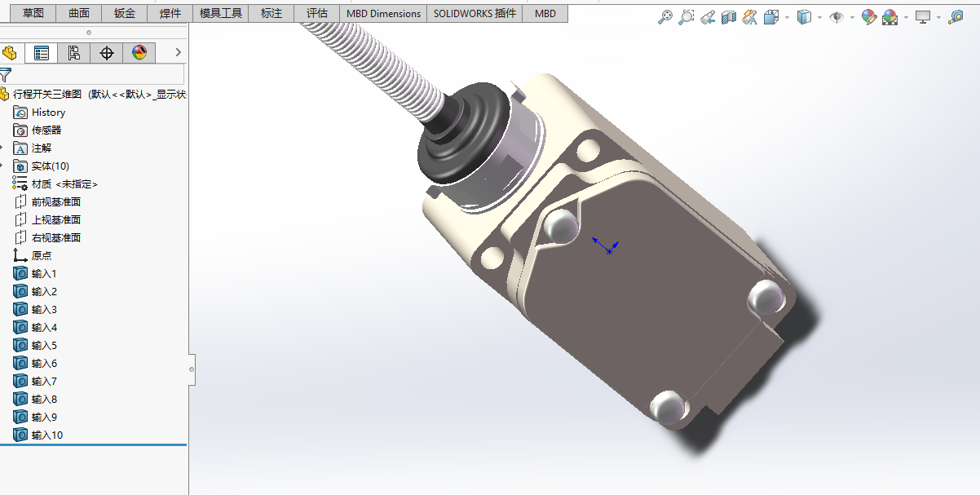The image size is (980, 495).
Task: Expand more manager tabs with chevron
Action: pyautogui.click(x=178, y=53)
